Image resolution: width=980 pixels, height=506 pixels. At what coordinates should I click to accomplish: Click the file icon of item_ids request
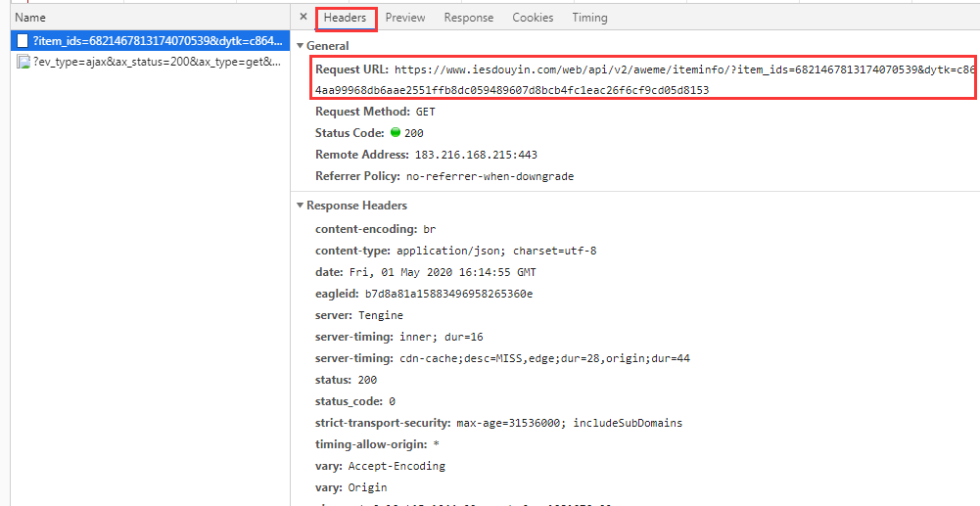pos(23,40)
